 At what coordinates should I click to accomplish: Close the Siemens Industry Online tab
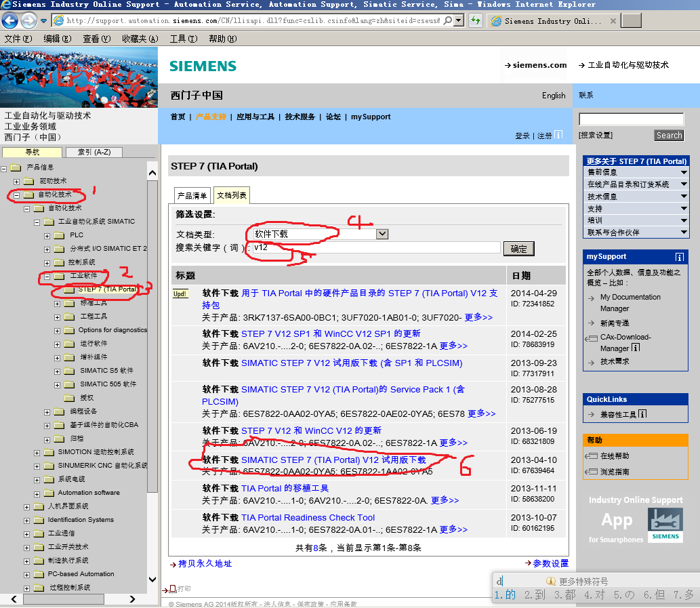coord(613,21)
